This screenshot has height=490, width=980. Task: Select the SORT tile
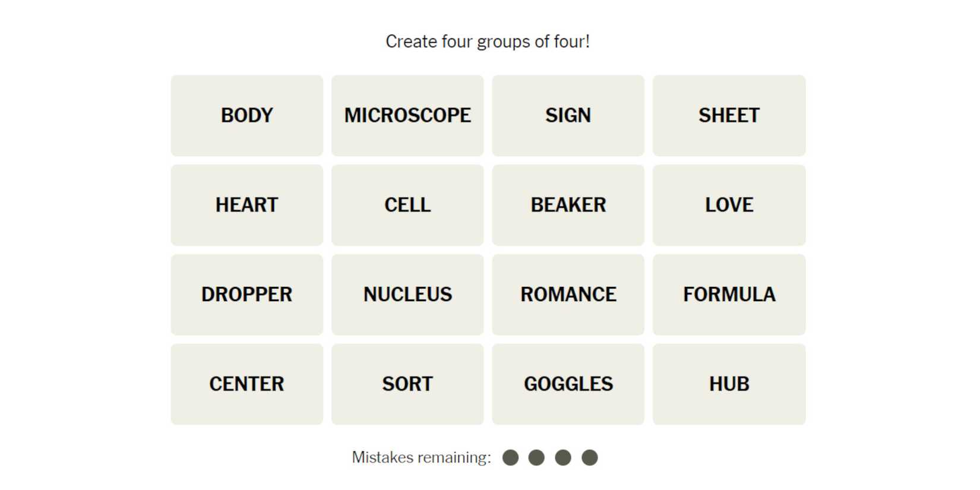pos(407,384)
